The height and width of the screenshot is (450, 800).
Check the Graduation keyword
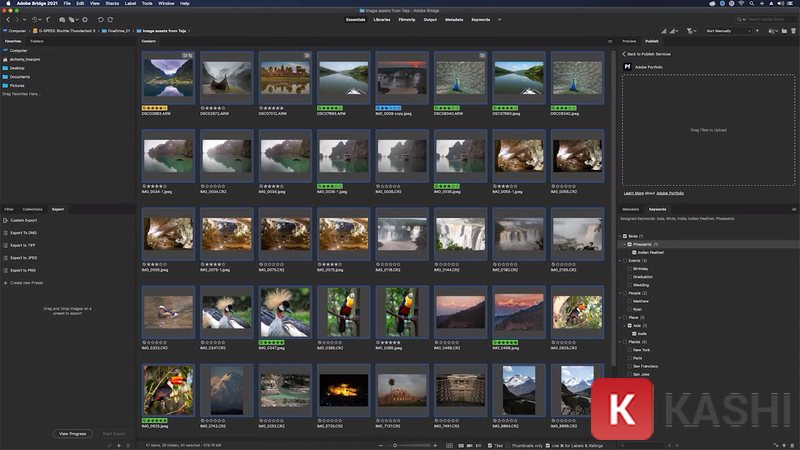(x=630, y=277)
